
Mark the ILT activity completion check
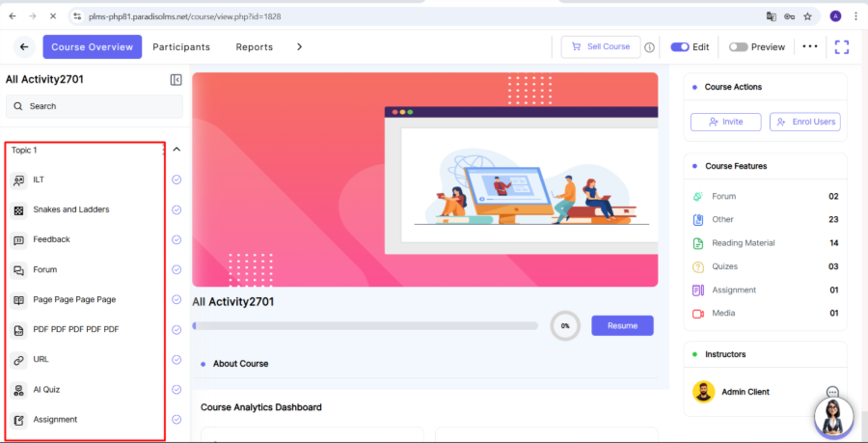(176, 180)
